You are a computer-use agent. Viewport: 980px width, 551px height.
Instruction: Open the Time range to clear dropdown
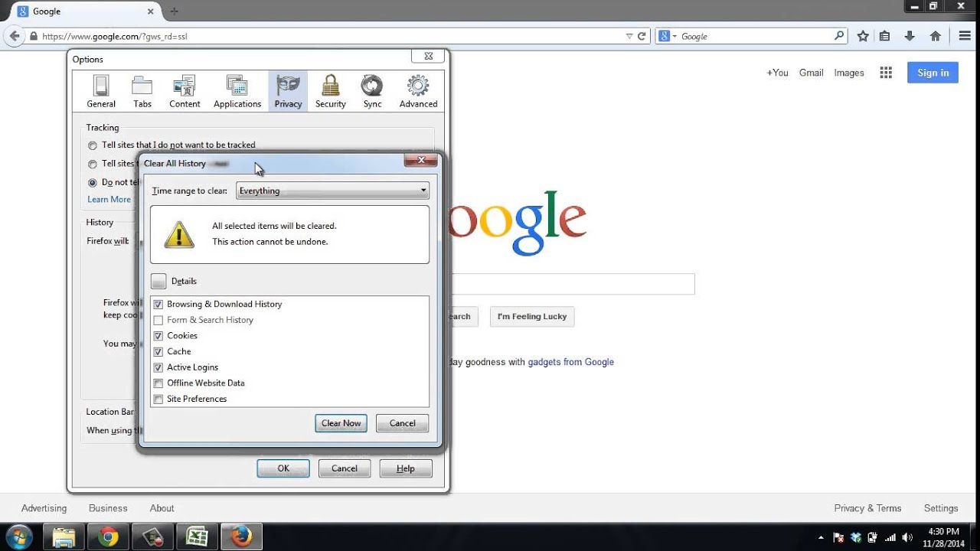click(332, 191)
